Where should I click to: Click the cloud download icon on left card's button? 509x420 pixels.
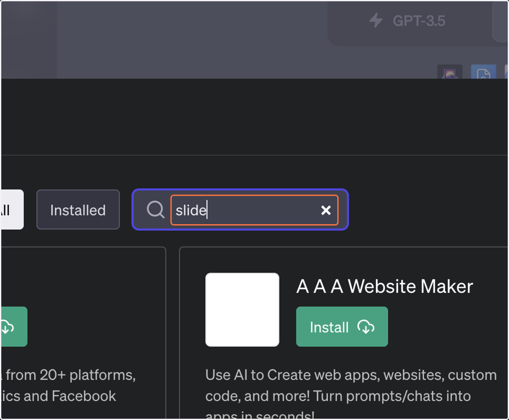pyautogui.click(x=7, y=327)
